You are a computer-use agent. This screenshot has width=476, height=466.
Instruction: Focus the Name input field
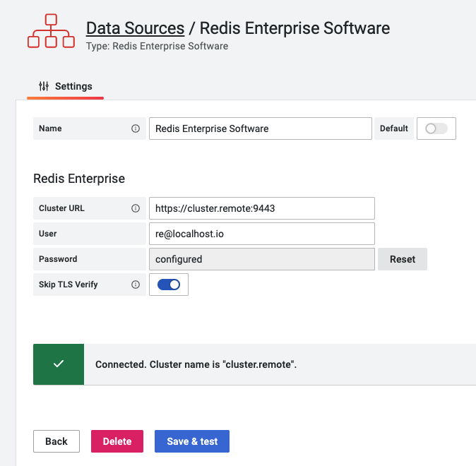[261, 129]
